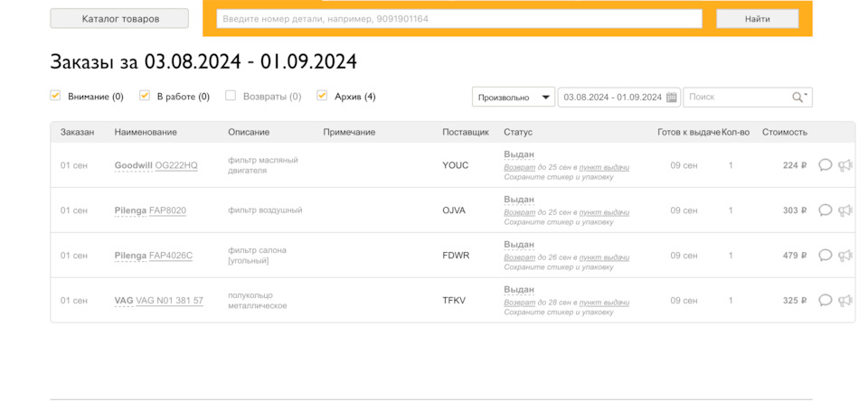This screenshot has height=401, width=868.
Task: Uncheck the Архив (4) checkbox
Action: (x=322, y=96)
